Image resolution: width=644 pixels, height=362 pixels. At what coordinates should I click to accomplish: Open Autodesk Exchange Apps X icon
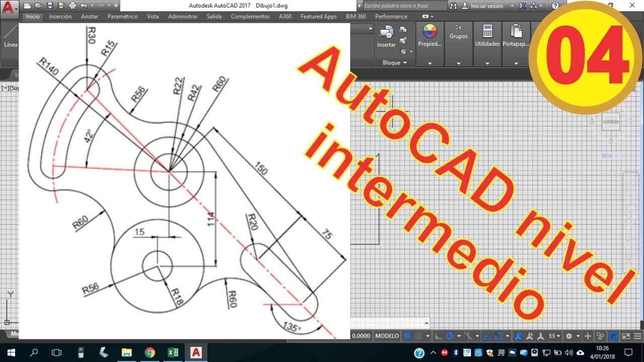pos(522,6)
